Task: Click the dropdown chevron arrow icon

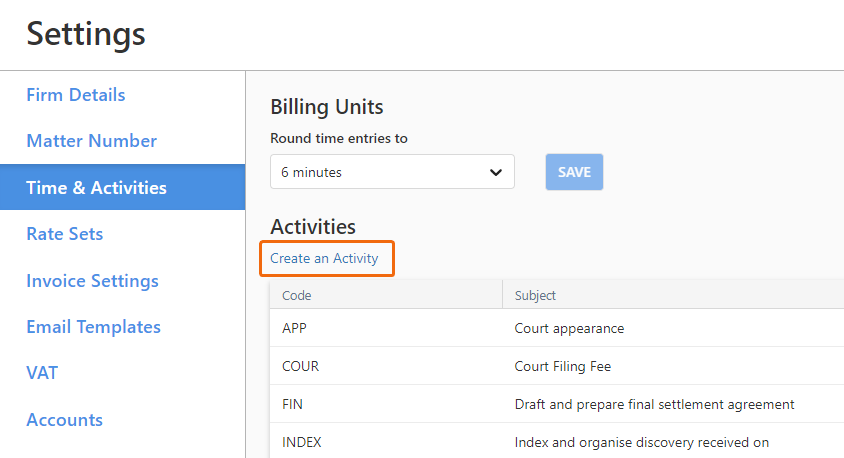Action: 496,172
